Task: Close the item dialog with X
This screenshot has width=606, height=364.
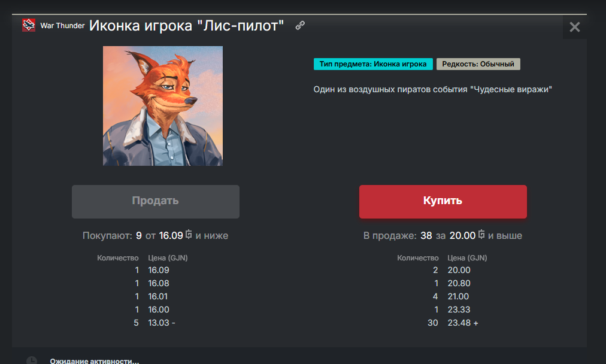Action: click(575, 27)
